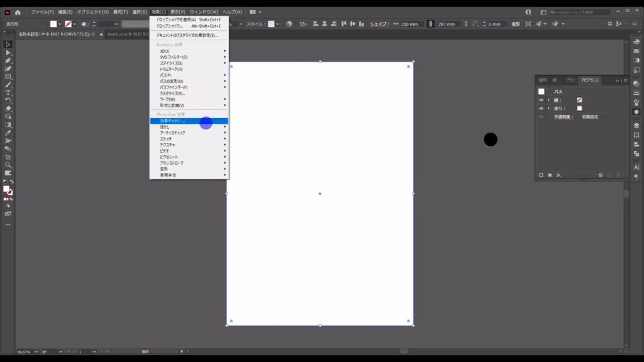Toggle visibility eye of the 線 stroke row
Viewport: 644px width, 362px height.
tap(541, 100)
